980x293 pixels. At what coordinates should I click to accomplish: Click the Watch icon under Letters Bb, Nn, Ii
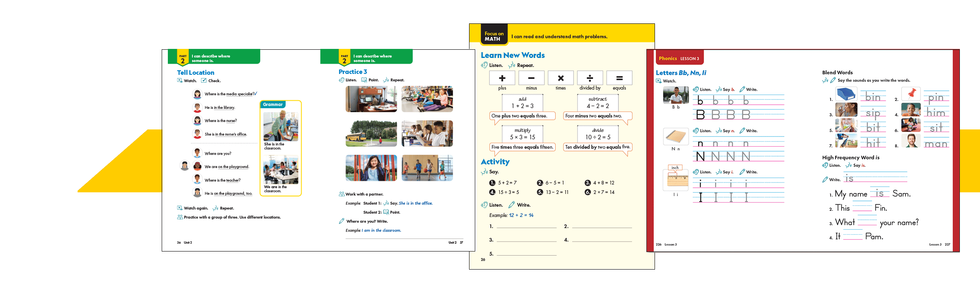659,81
